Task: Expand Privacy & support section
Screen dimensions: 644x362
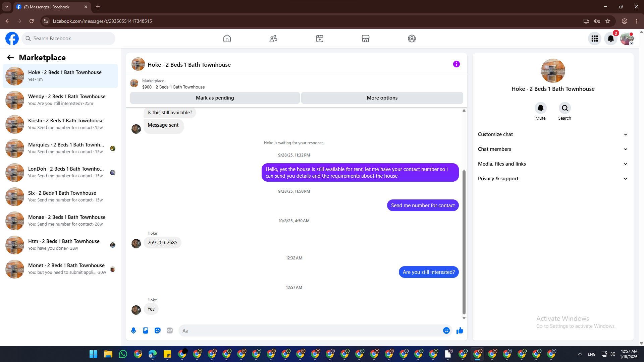Action: tap(552, 179)
